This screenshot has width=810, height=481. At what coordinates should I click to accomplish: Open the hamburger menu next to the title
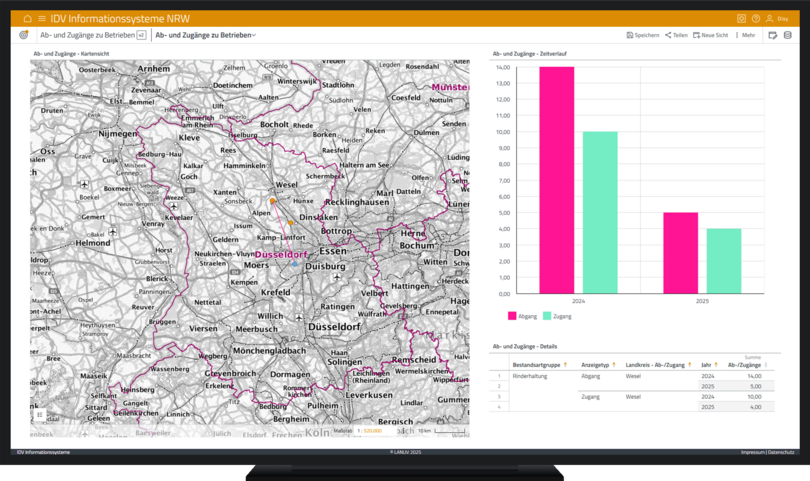coord(41,19)
